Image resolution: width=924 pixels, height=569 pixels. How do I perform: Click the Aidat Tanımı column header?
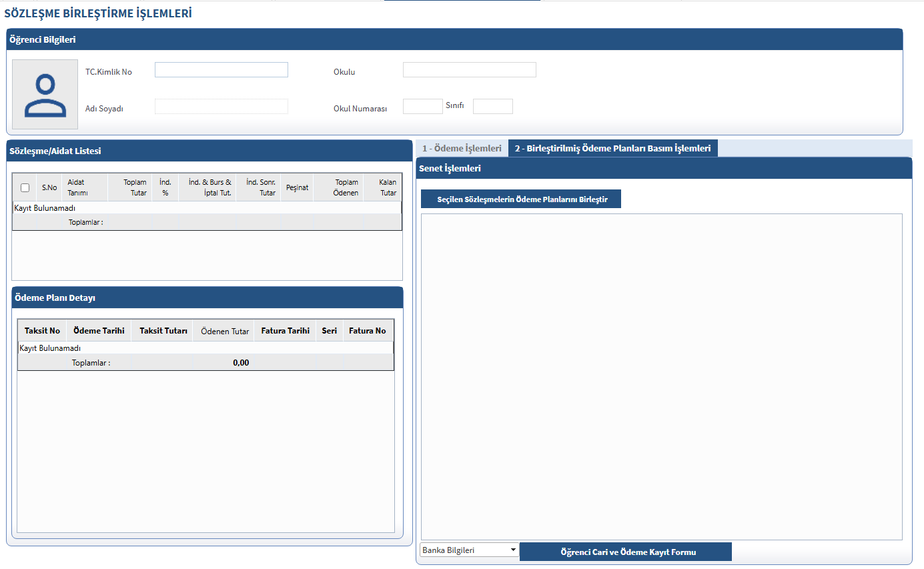(x=78, y=187)
